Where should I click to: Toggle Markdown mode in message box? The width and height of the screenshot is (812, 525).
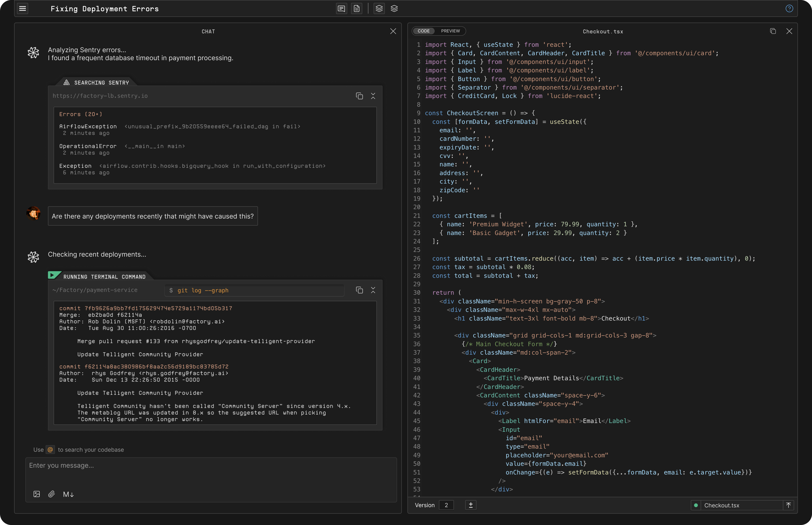click(68, 494)
